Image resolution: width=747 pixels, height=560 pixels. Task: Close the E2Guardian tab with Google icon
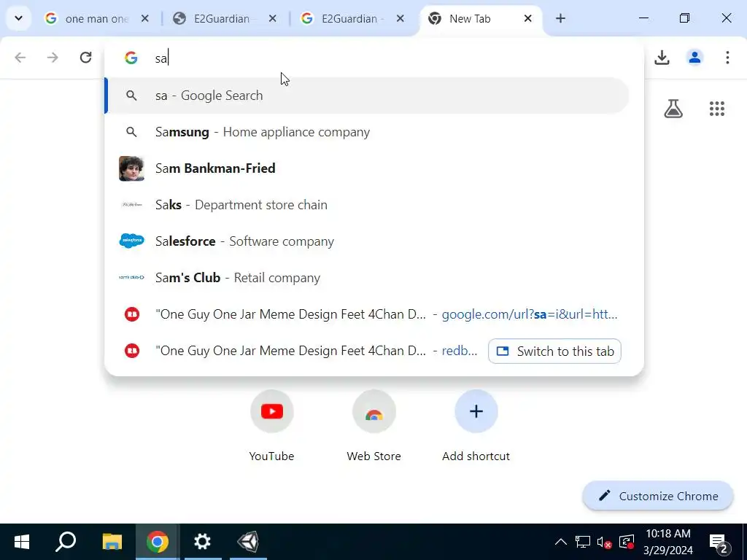pyautogui.click(x=400, y=18)
